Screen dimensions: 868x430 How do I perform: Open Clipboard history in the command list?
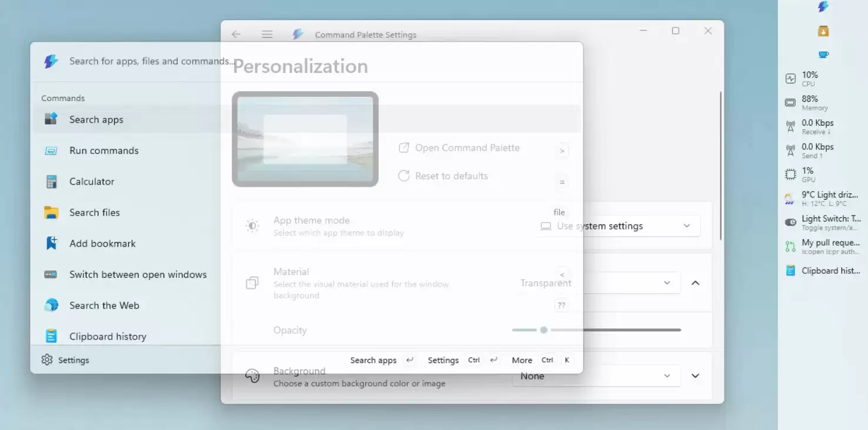coord(108,337)
